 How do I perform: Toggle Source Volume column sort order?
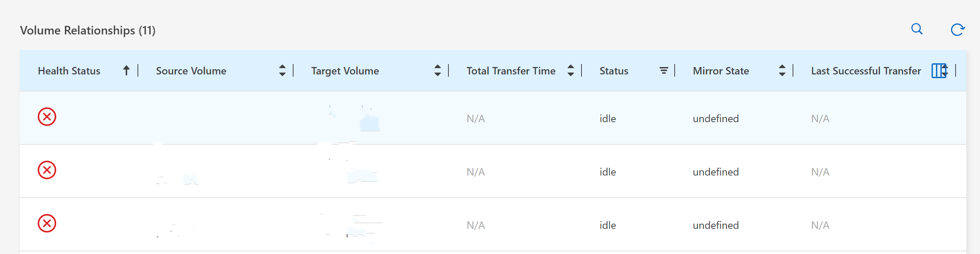[x=282, y=71]
